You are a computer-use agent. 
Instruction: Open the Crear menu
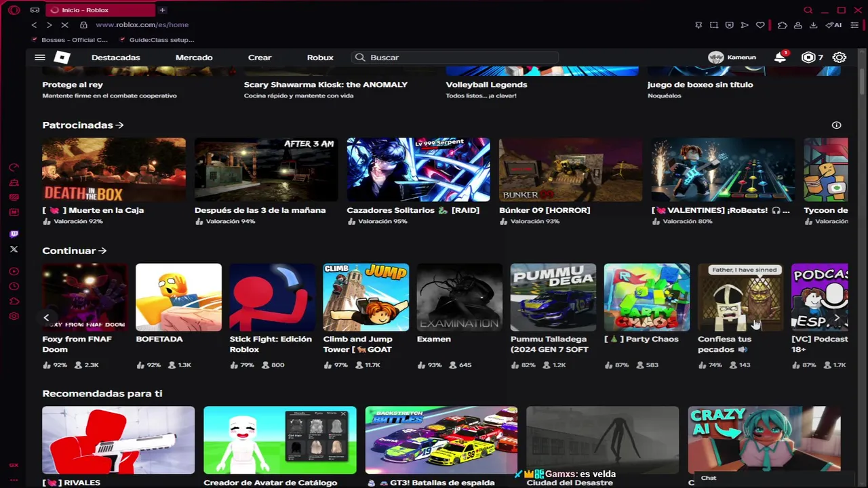[x=260, y=58]
